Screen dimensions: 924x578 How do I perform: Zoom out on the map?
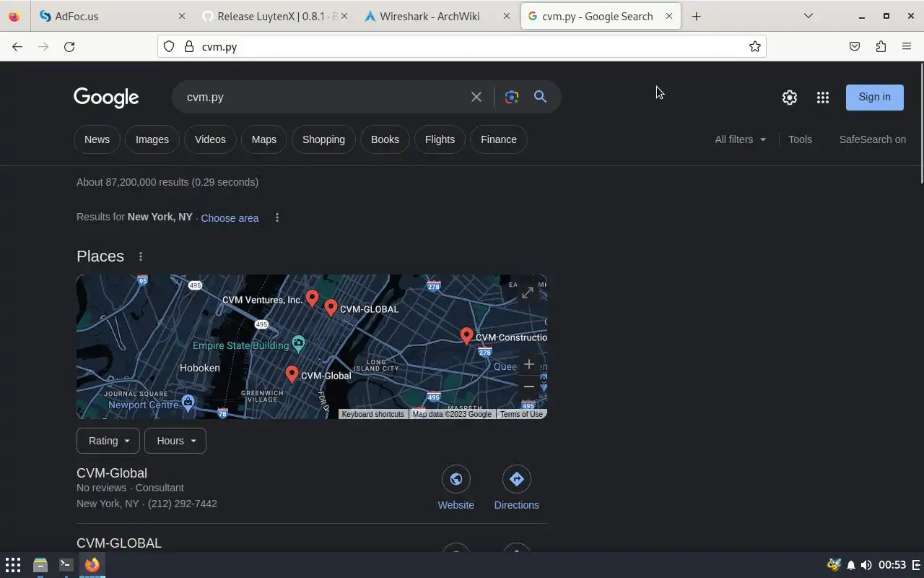pos(529,387)
